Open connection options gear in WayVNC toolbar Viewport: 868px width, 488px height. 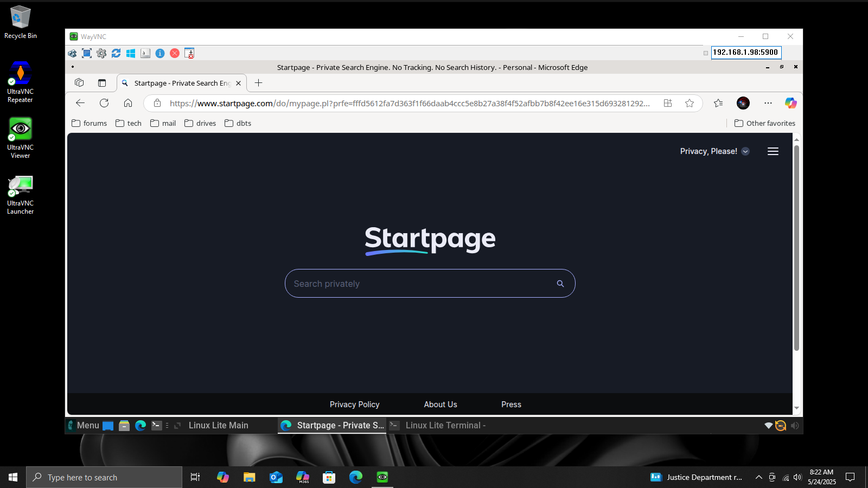click(x=101, y=53)
